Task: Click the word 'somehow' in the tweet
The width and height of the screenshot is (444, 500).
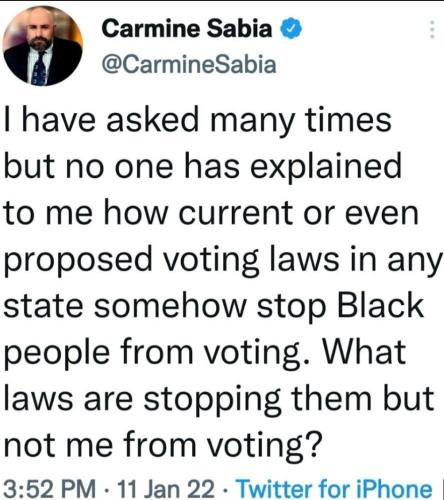Action: 170,306
